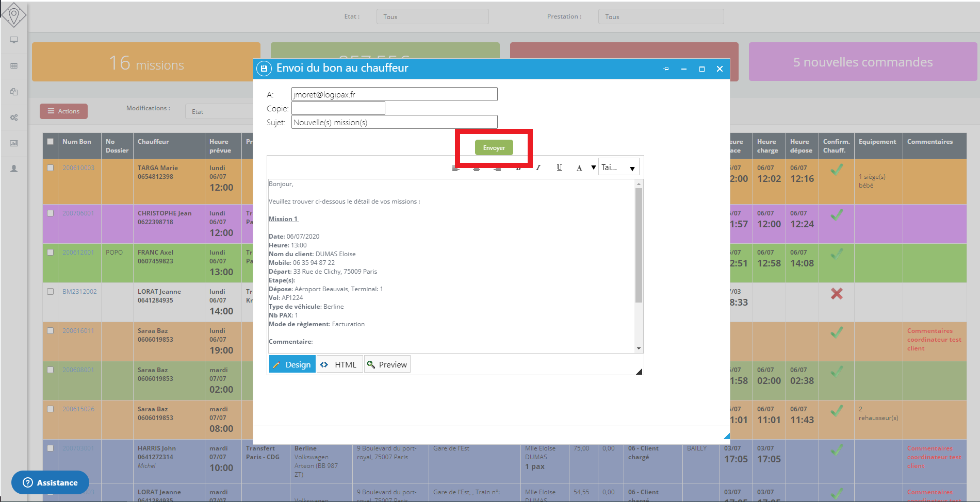Switch to the Preview tab
The height and width of the screenshot is (502, 980).
[x=387, y=364]
